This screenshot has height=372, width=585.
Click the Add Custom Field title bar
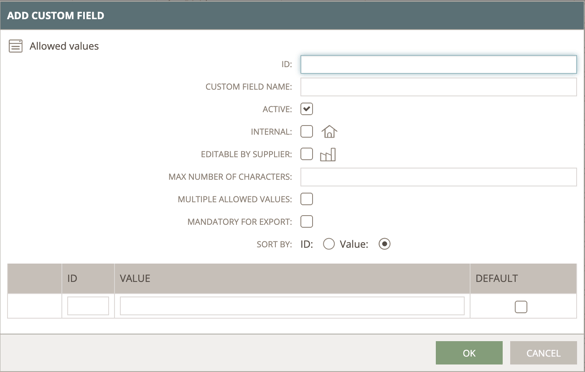(x=292, y=15)
